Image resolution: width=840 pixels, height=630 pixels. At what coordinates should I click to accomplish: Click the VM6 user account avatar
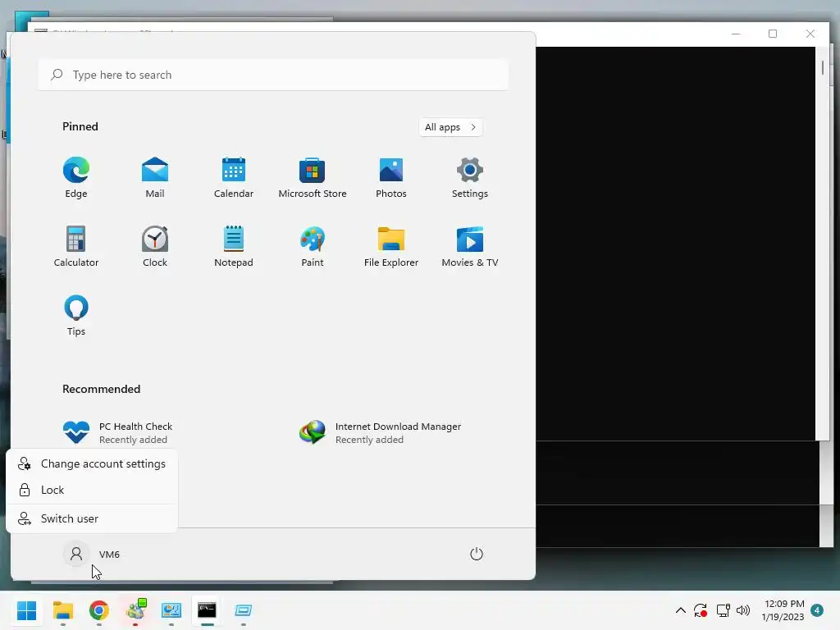(x=76, y=554)
